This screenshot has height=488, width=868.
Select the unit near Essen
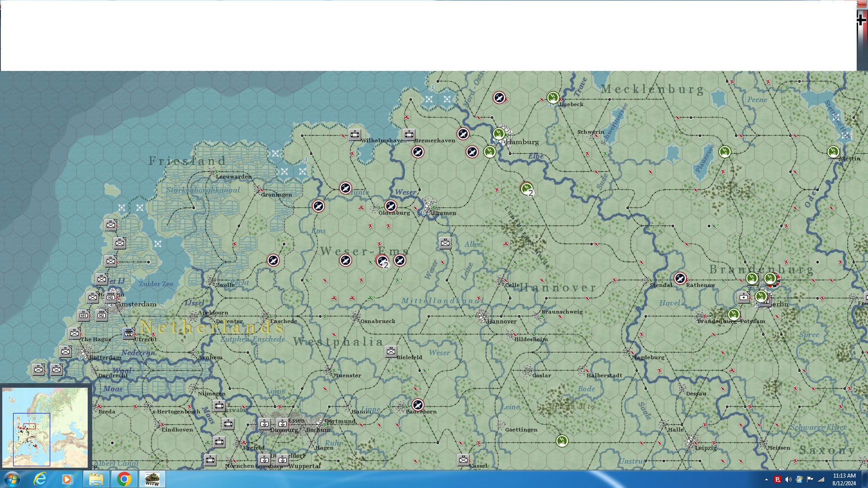pos(283,424)
